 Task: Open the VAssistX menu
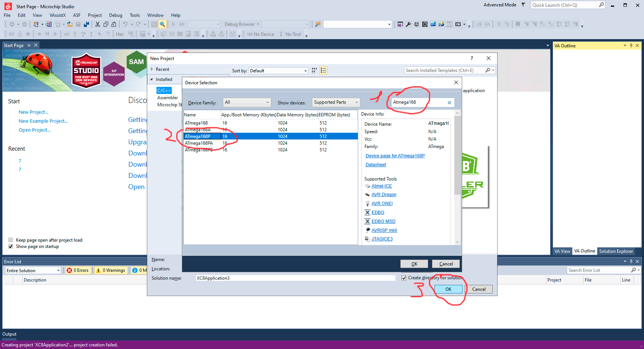coord(57,15)
